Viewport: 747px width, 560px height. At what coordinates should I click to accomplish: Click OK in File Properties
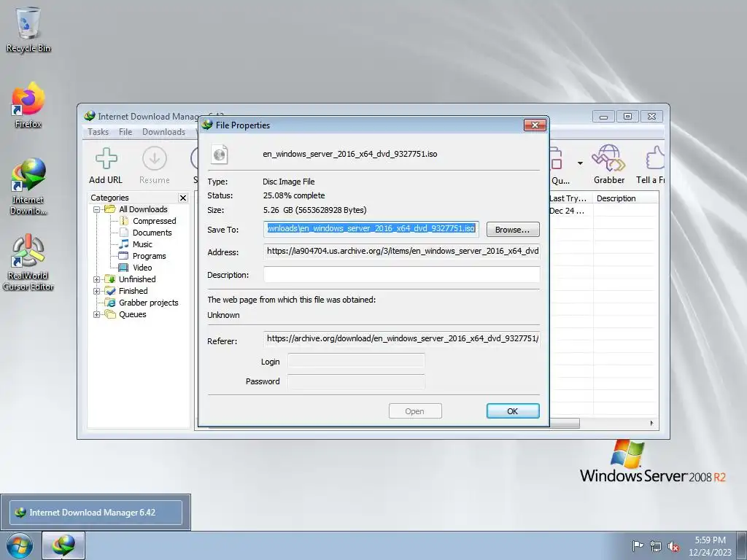(513, 411)
